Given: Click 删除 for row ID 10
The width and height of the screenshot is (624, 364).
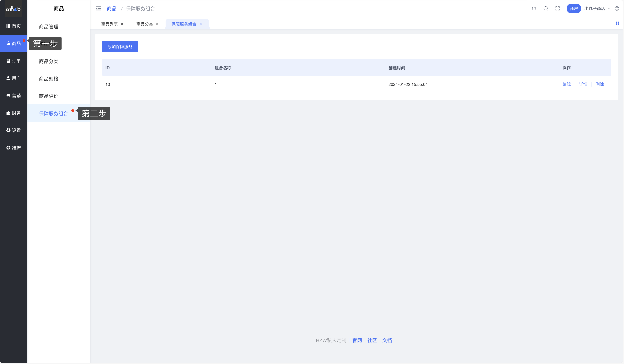Looking at the screenshot, I should [599, 84].
